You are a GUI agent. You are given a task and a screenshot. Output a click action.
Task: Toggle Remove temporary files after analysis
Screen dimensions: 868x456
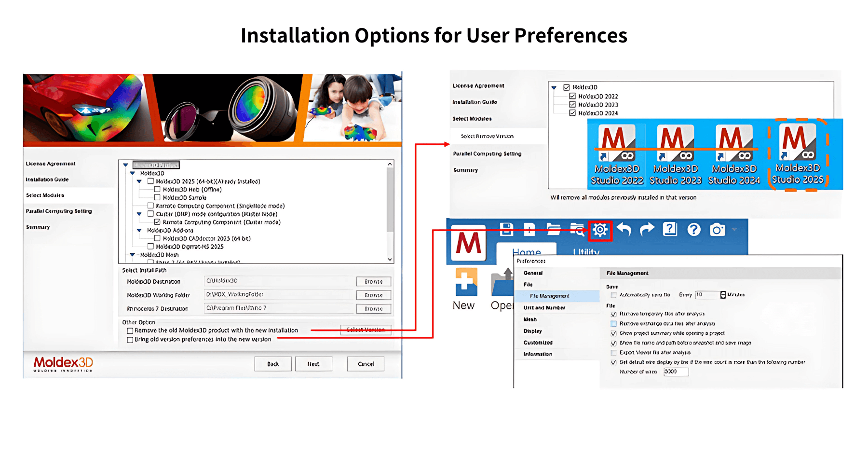613,314
